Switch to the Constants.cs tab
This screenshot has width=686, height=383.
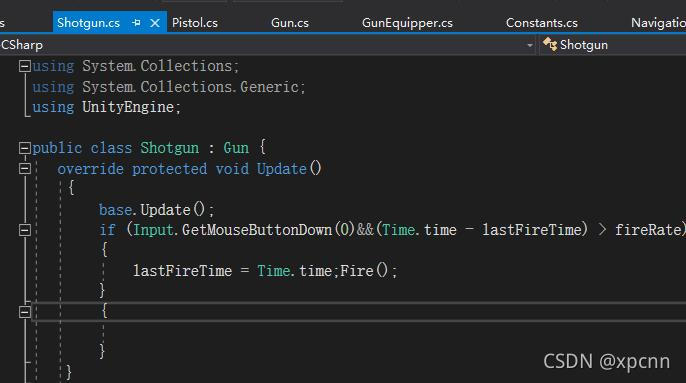coord(542,23)
